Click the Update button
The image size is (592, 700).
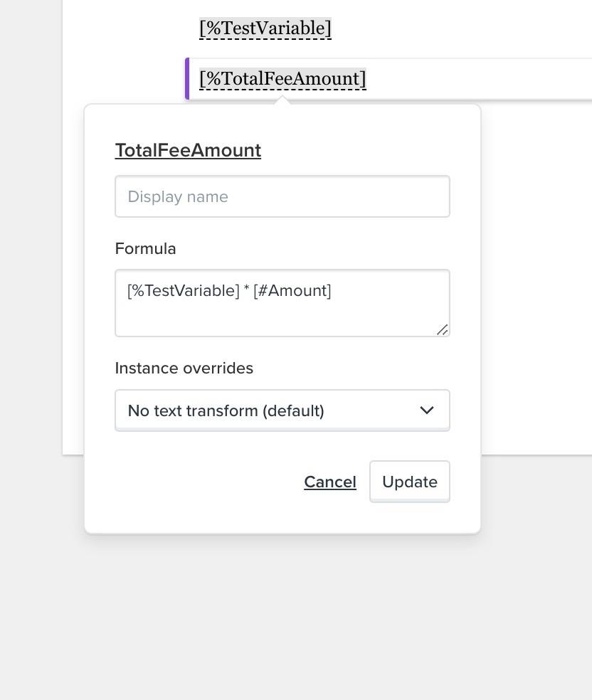[409, 482]
